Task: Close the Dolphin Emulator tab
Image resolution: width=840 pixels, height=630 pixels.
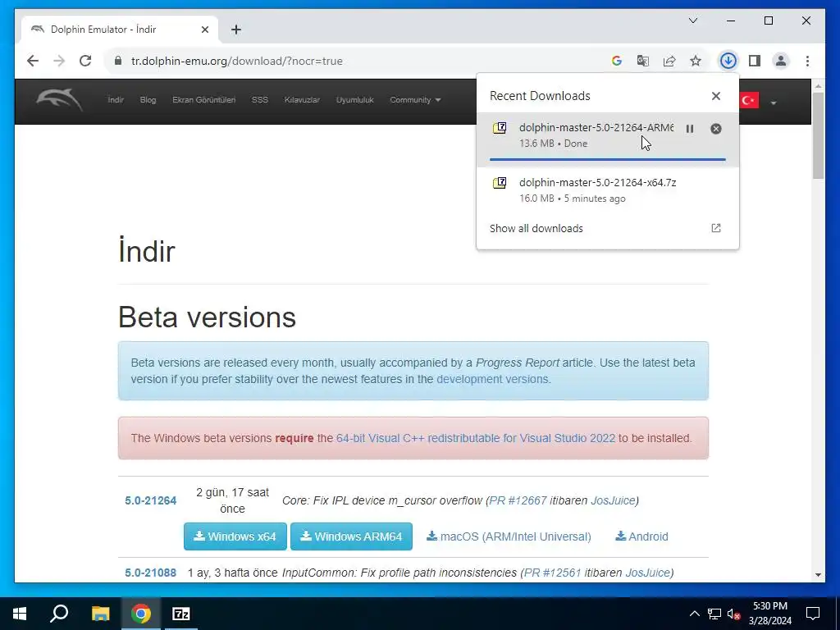Action: [204, 30]
